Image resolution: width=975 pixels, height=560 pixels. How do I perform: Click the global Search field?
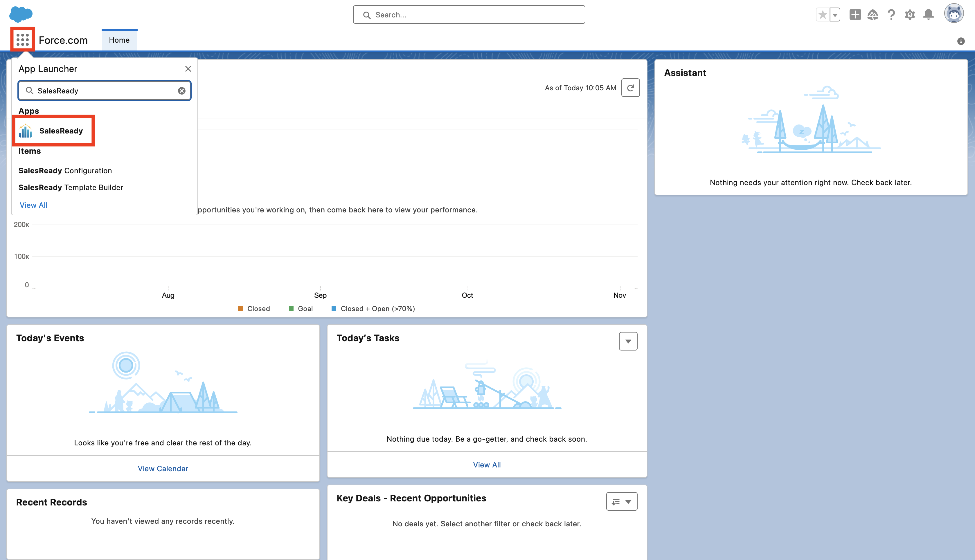pos(469,15)
